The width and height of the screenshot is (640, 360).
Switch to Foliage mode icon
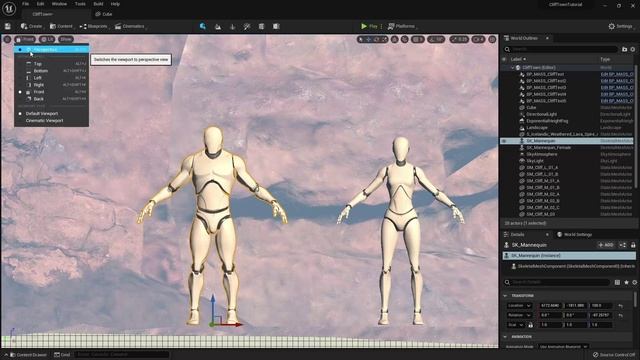[233, 27]
